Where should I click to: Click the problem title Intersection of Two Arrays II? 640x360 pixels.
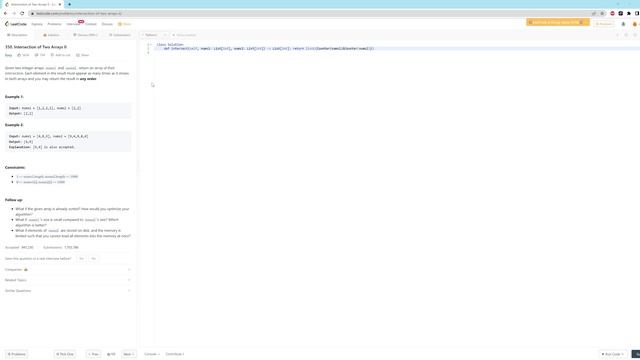(x=36, y=47)
